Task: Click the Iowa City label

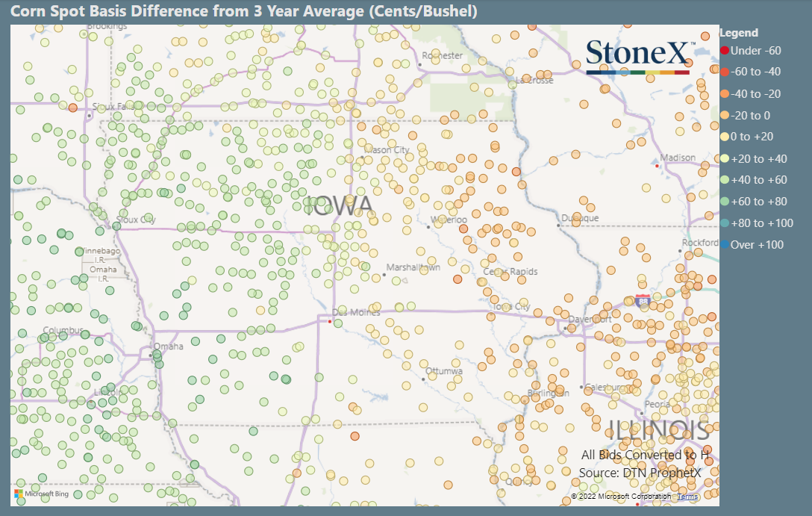Action: [510, 306]
